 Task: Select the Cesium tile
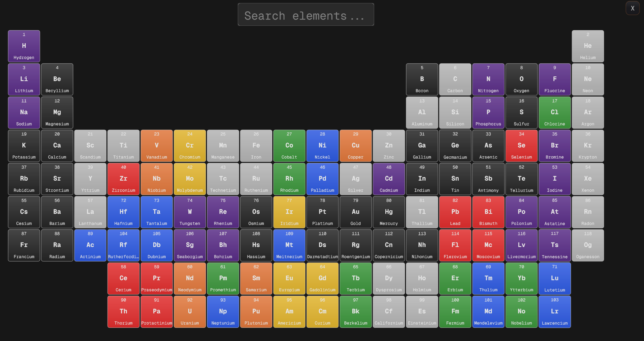(x=24, y=212)
